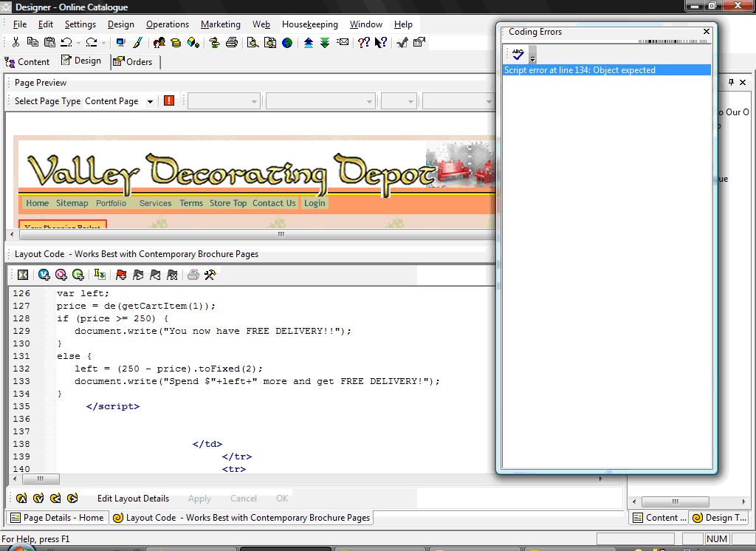Click the blue V insert variable icon

click(x=44, y=275)
